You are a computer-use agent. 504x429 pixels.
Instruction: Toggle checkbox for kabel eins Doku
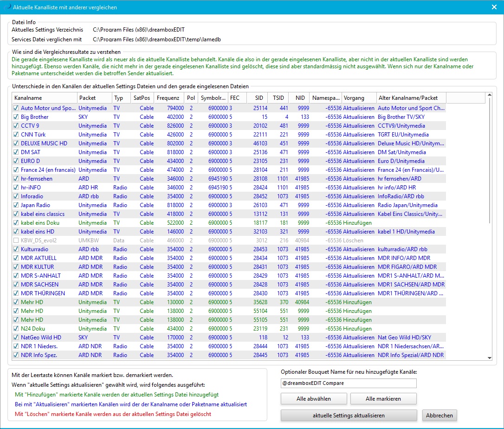pyautogui.click(x=16, y=223)
